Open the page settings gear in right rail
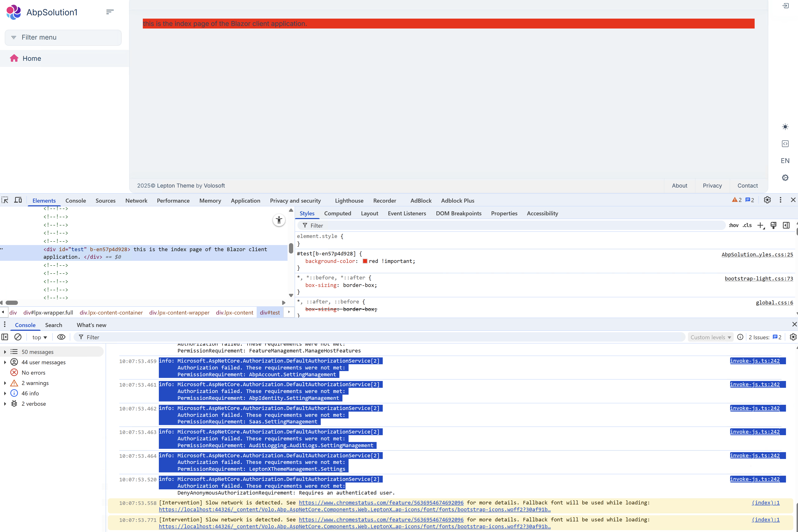 pos(785,177)
